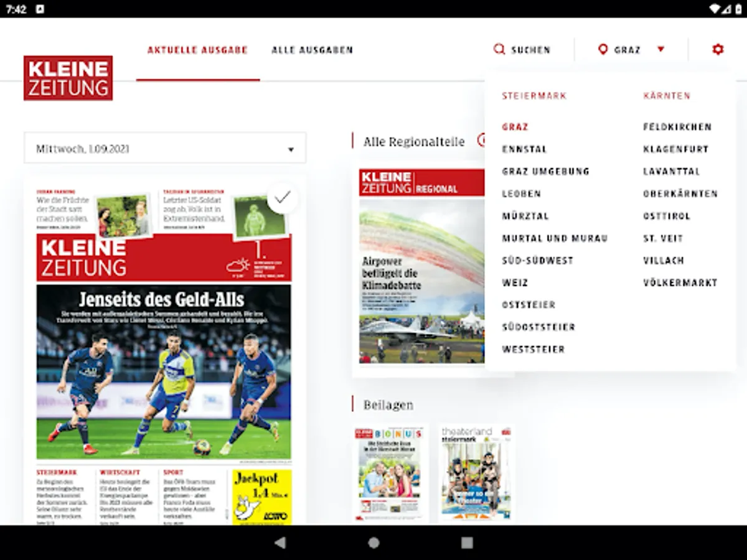
Task: Click the Graz location selector label
Action: point(627,50)
